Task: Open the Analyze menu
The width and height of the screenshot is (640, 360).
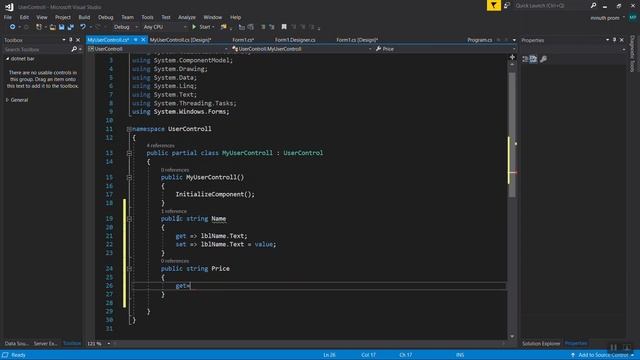Action: coord(187,17)
